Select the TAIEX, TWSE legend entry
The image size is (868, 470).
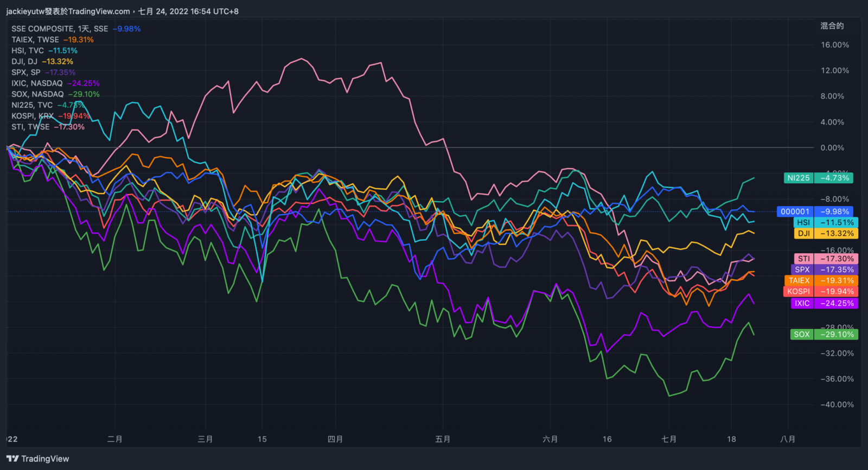35,40
